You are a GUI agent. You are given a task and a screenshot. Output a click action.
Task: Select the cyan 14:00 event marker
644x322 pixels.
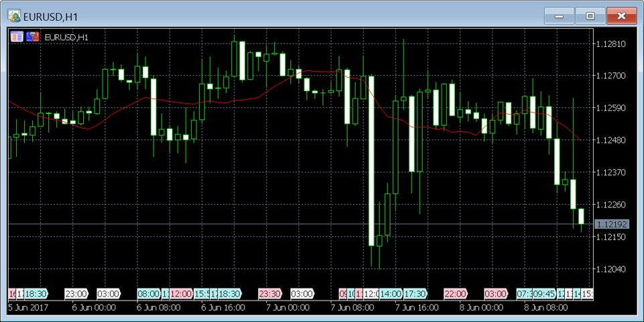pyautogui.click(x=391, y=294)
